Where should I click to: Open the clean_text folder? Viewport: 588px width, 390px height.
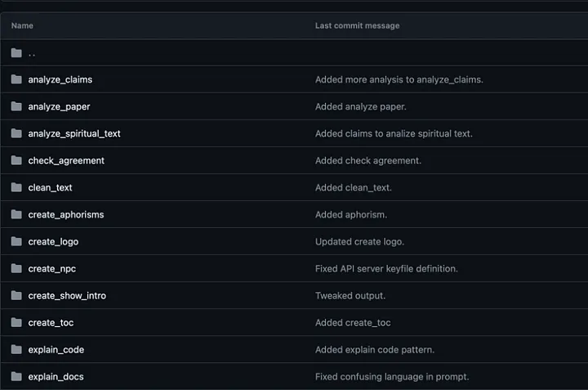[51, 188]
